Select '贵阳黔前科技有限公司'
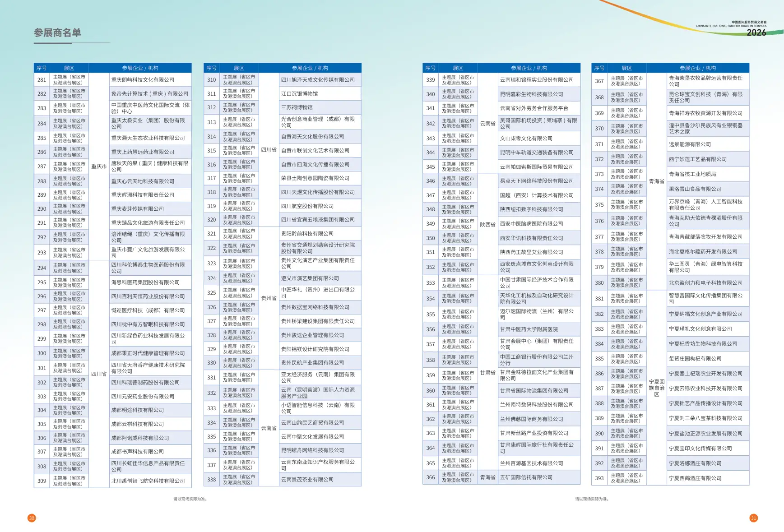The height and width of the screenshot is (532, 784). (307, 234)
